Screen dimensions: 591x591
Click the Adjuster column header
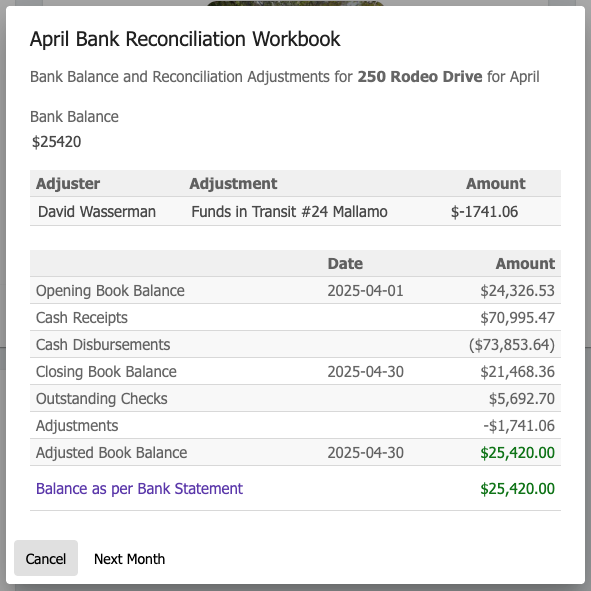[x=68, y=184]
